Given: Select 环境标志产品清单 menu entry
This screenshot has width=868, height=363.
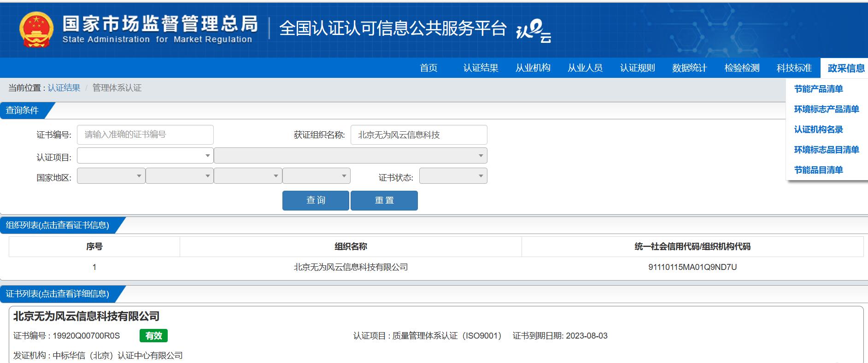Looking at the screenshot, I should pyautogui.click(x=827, y=109).
